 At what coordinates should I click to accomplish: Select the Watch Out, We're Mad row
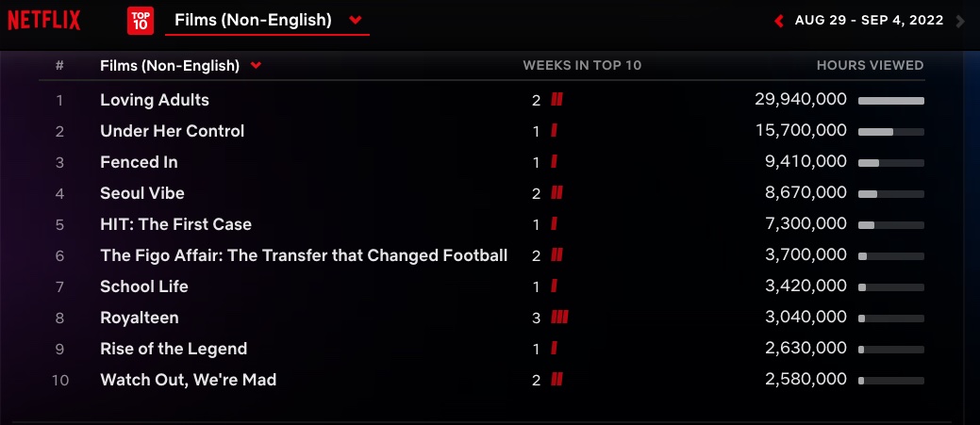482,380
